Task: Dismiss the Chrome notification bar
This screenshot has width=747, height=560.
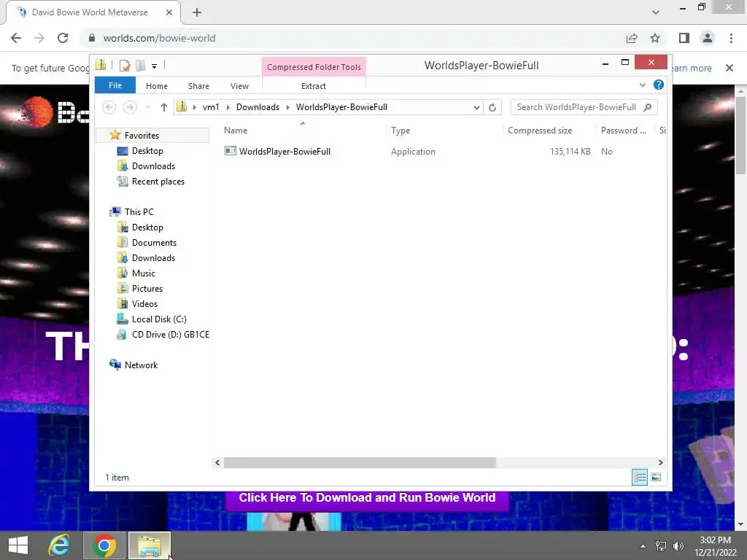Action: click(729, 68)
